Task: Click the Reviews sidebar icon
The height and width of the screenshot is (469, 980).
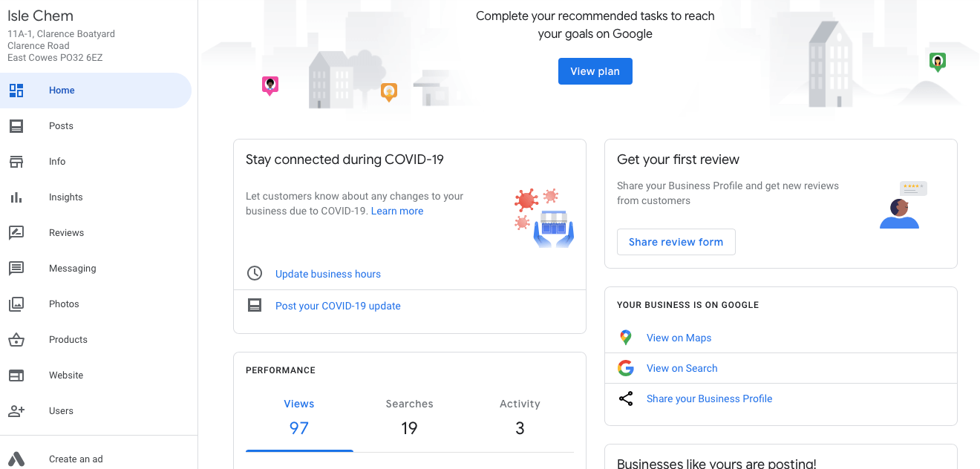Action: pos(16,232)
